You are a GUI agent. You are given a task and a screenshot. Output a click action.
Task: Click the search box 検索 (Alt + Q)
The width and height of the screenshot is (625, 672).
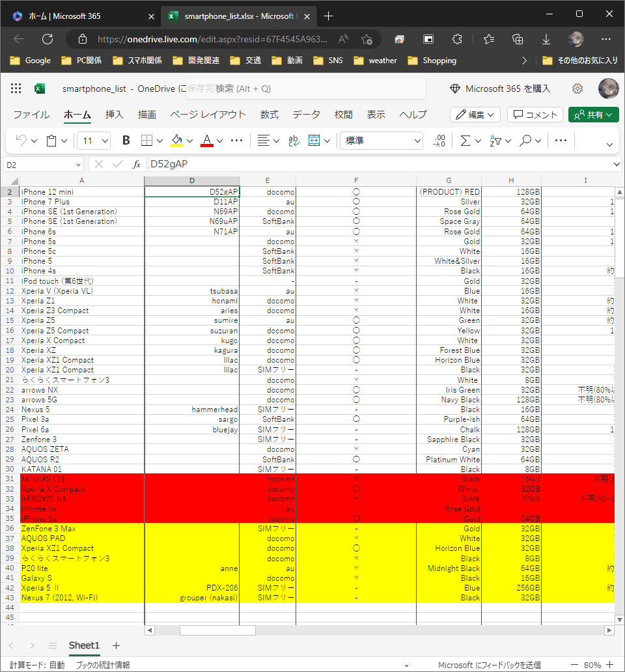[306, 89]
